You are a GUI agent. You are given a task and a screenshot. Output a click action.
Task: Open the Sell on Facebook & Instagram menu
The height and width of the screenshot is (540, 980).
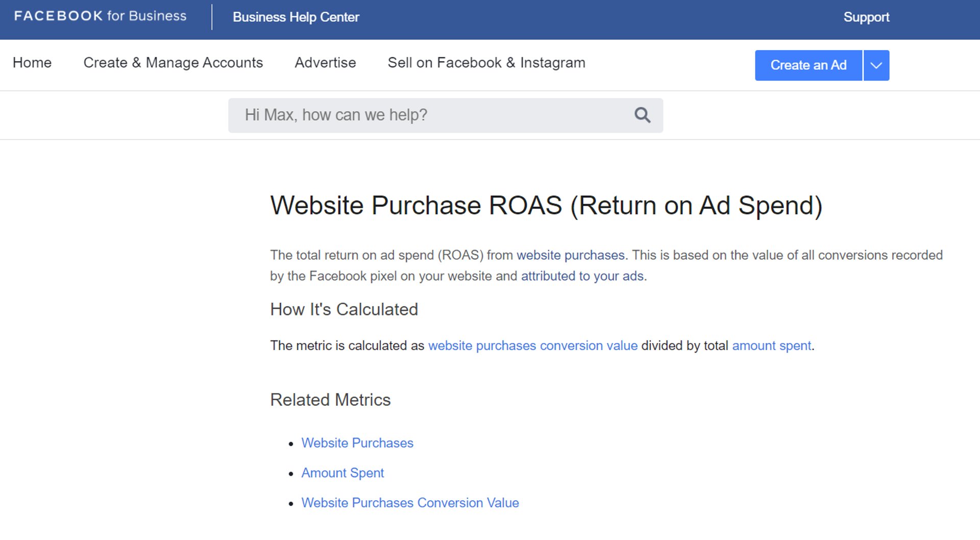[486, 63]
